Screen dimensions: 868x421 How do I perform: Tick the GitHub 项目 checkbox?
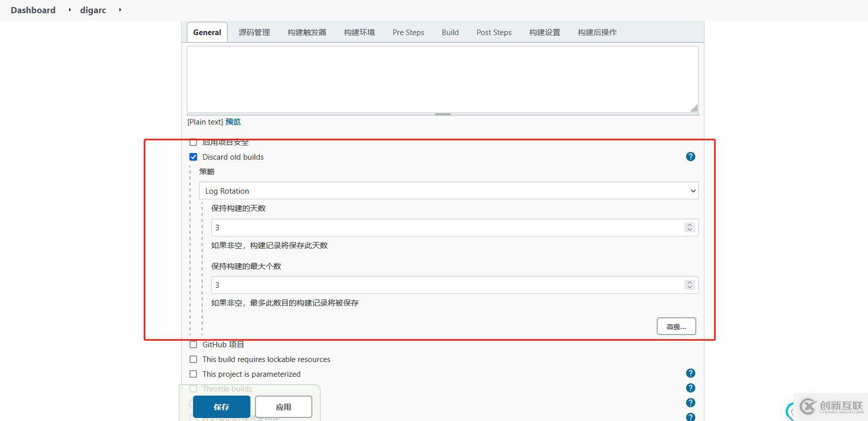click(x=193, y=344)
